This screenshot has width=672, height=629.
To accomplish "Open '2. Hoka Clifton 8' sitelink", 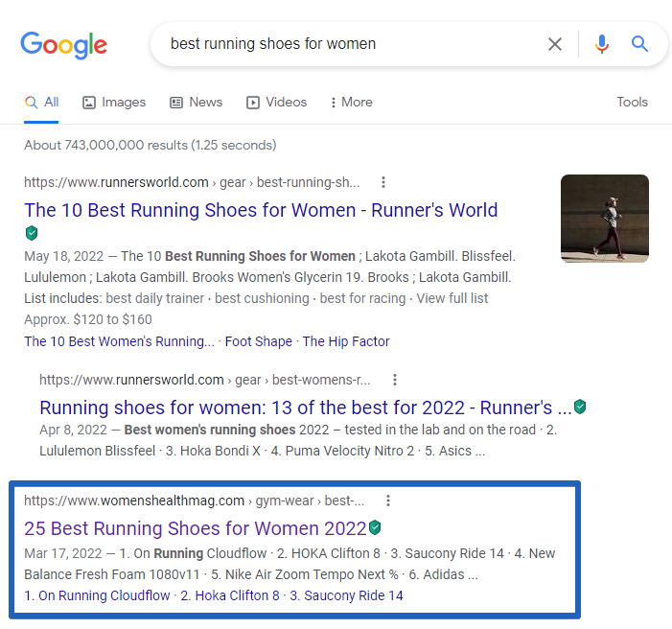I will click(x=230, y=595).
